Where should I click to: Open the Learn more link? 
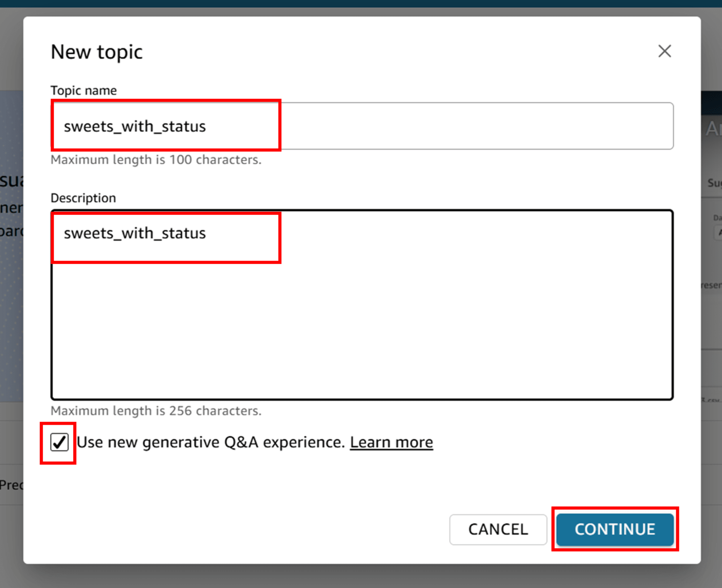[x=391, y=442]
